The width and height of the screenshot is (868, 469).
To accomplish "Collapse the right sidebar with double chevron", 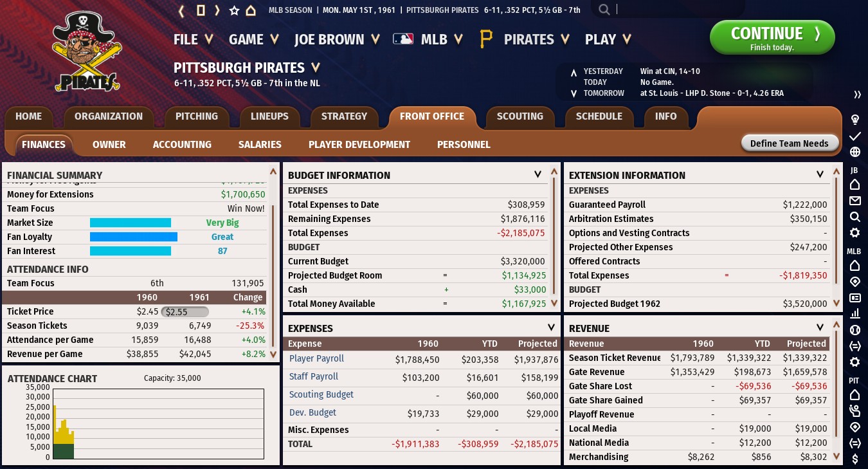I will point(857,95).
